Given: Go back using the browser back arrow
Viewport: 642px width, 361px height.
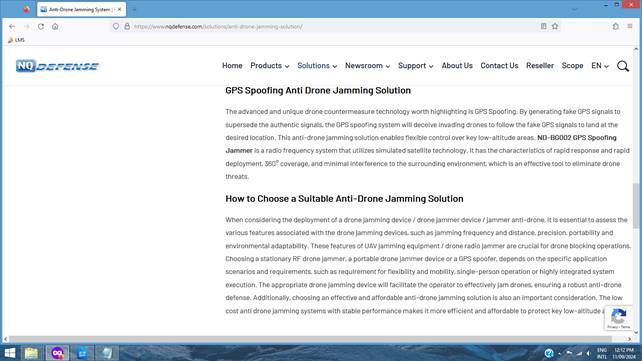Looking at the screenshot, I should [x=12, y=26].
